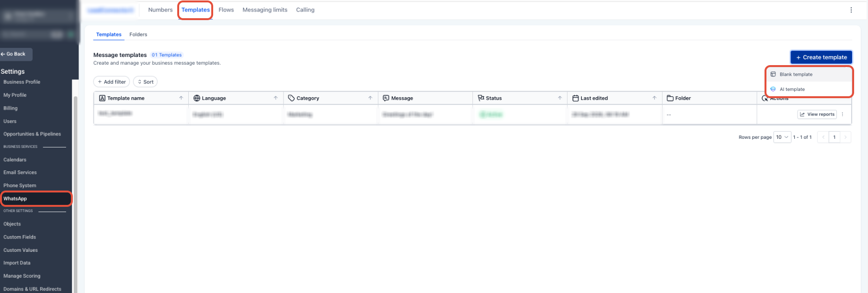868x293 pixels.
Task: Go to Messaging limits tab
Action: 265,10
